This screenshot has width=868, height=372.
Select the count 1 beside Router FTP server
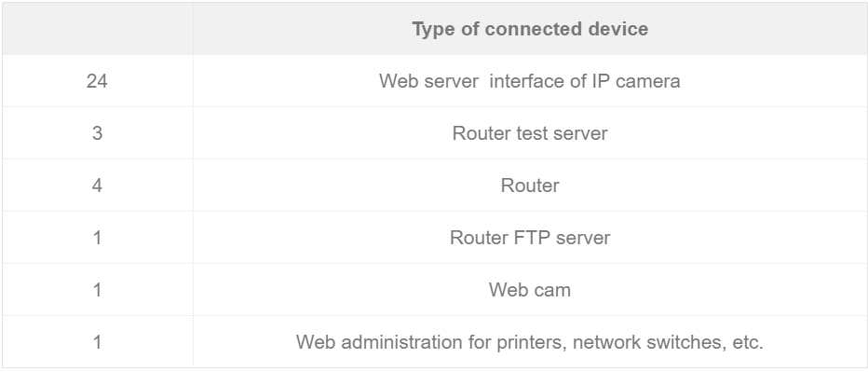(98, 238)
